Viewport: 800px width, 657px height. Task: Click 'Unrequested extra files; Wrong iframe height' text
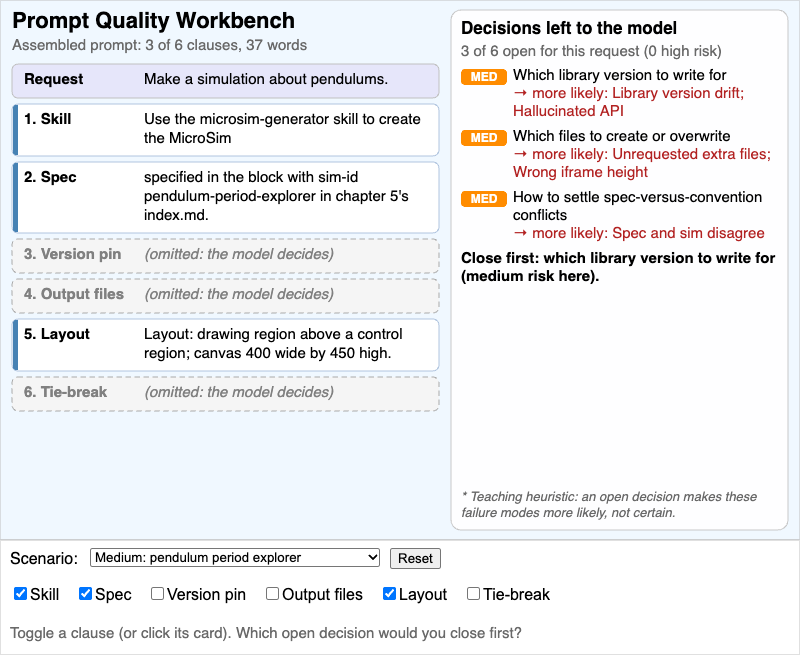pos(642,163)
